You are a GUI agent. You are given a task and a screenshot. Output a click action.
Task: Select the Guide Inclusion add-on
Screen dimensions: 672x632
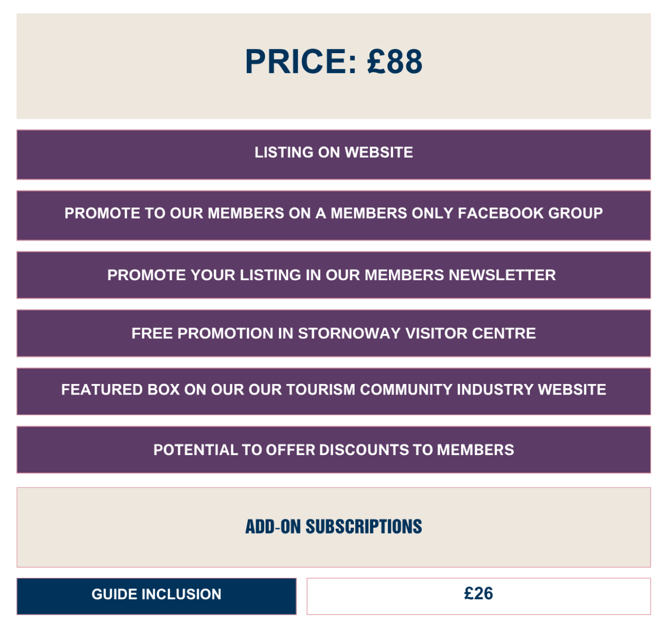click(157, 595)
